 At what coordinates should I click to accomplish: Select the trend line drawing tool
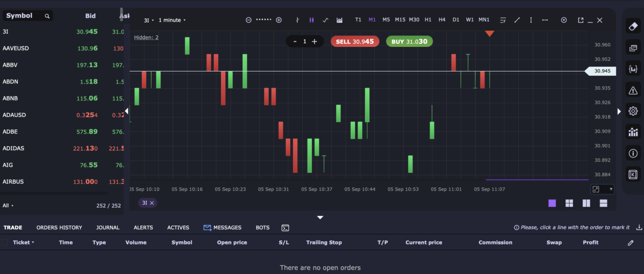(517, 20)
